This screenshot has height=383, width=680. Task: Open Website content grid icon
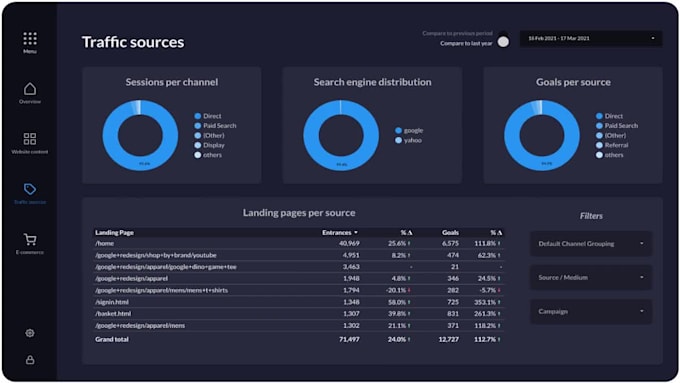coord(30,139)
